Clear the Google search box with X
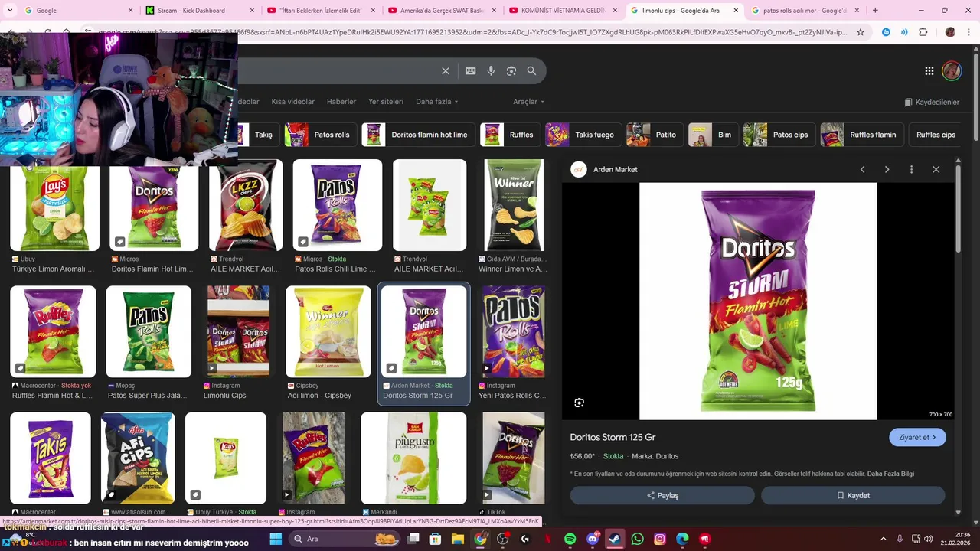Screen dimensions: 980x551 (x=446, y=71)
